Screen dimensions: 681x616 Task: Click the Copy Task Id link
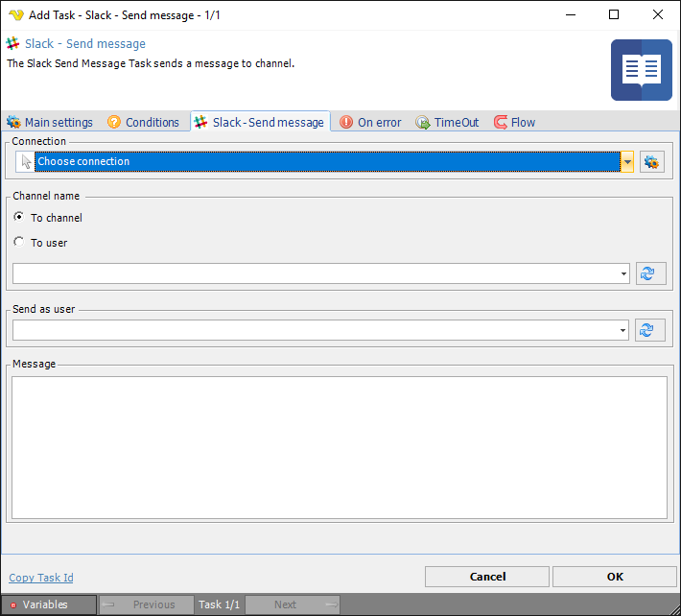(x=41, y=578)
